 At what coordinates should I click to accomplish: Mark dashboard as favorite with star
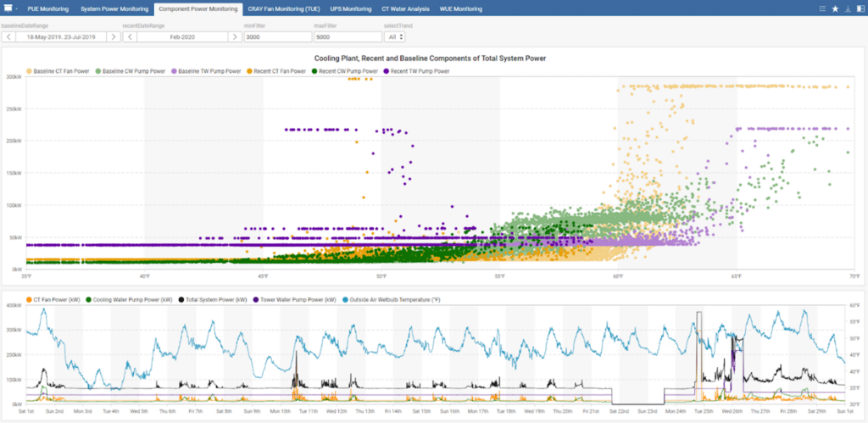click(835, 8)
